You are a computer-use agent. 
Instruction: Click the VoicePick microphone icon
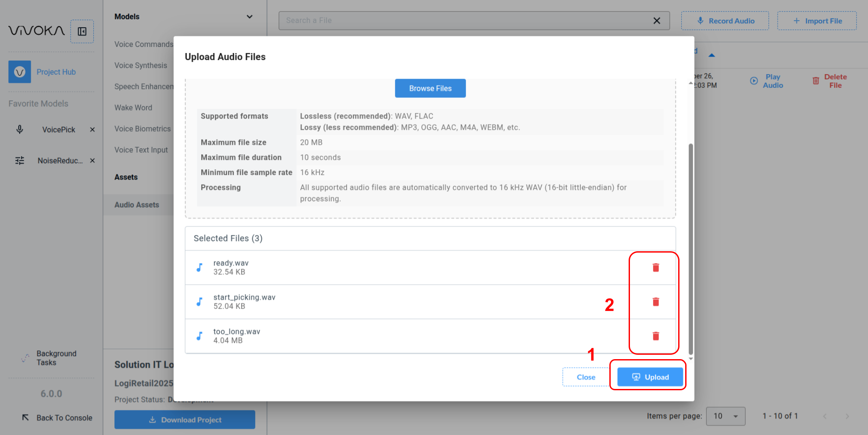coord(20,130)
